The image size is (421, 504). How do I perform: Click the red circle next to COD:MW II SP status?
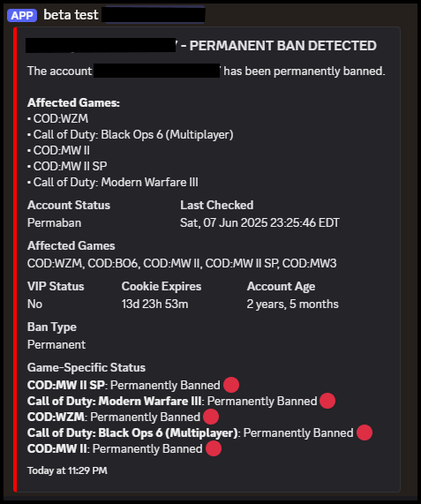[231, 385]
